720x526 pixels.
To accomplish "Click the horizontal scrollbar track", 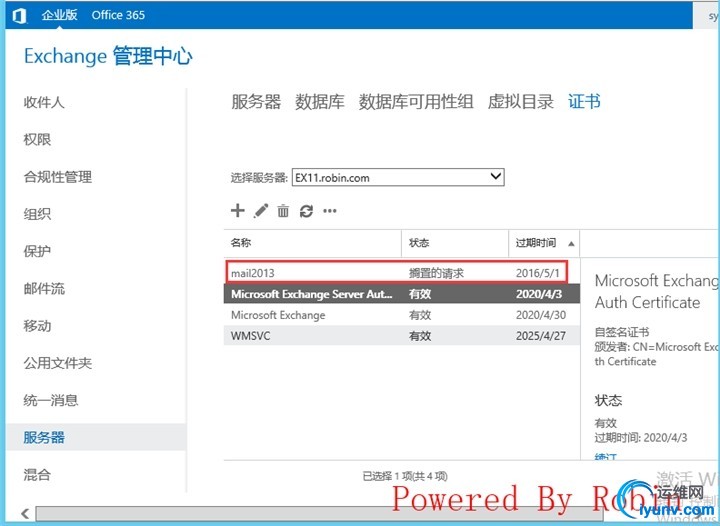I will click(x=321, y=513).
